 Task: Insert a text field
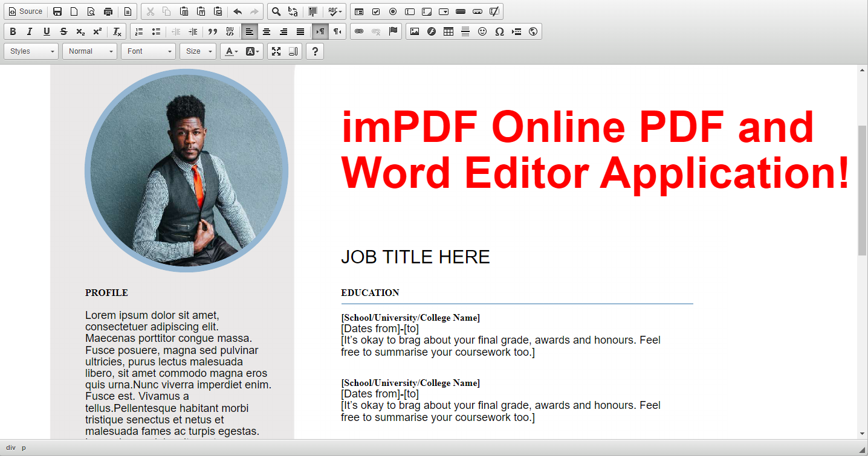(x=410, y=11)
